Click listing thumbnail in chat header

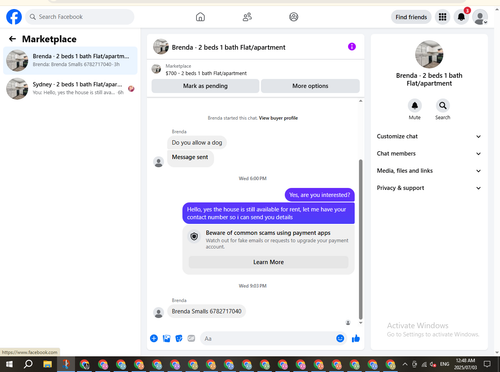click(161, 47)
